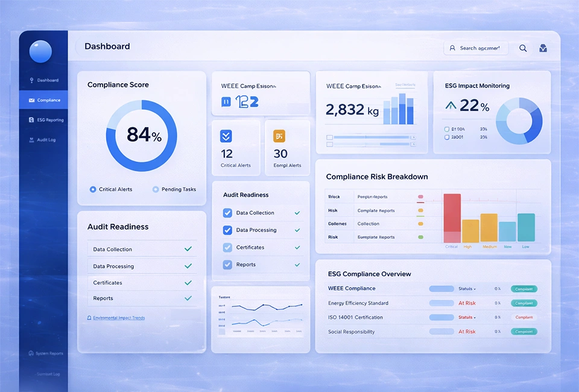Click the blue sphere logo in sidebar

(40, 51)
